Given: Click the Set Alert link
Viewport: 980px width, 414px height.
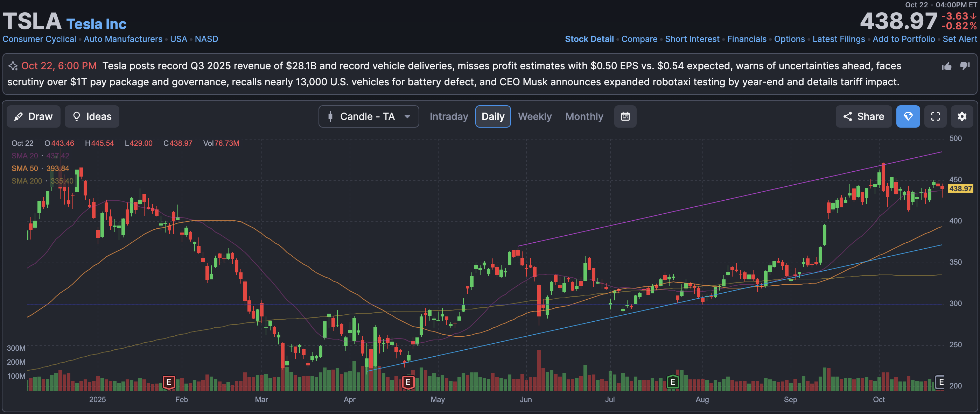Looking at the screenshot, I should 959,39.
